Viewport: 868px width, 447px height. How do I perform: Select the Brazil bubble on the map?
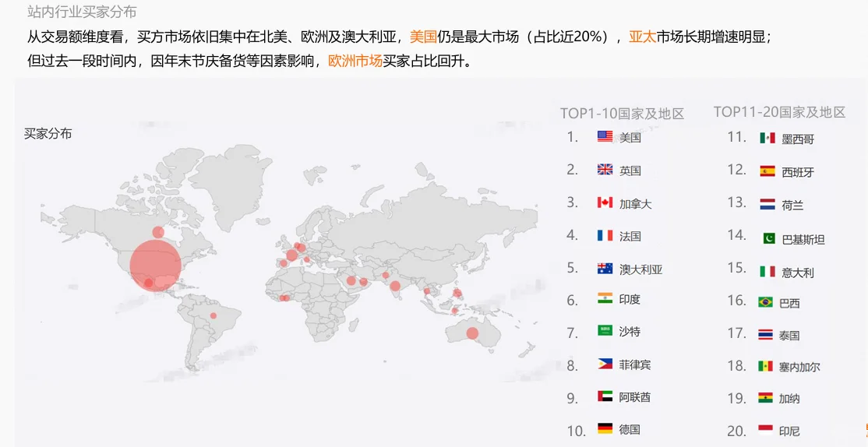tap(213, 316)
